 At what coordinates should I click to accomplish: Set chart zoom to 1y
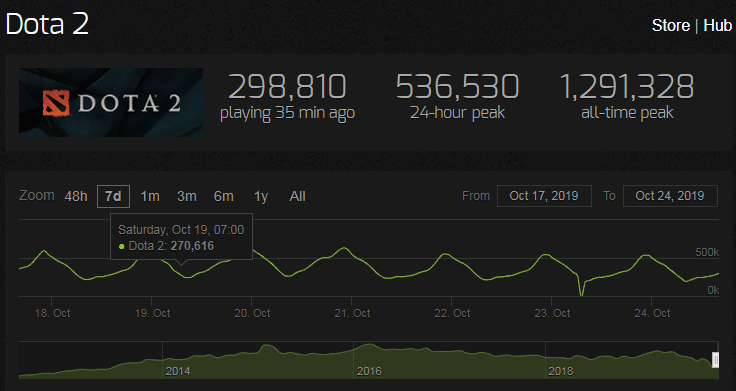[x=261, y=196]
